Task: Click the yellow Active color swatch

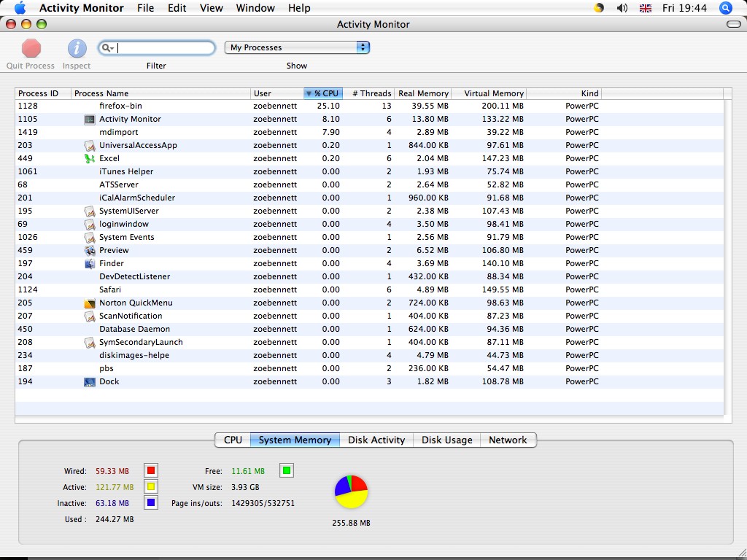Action: pyautogui.click(x=151, y=486)
